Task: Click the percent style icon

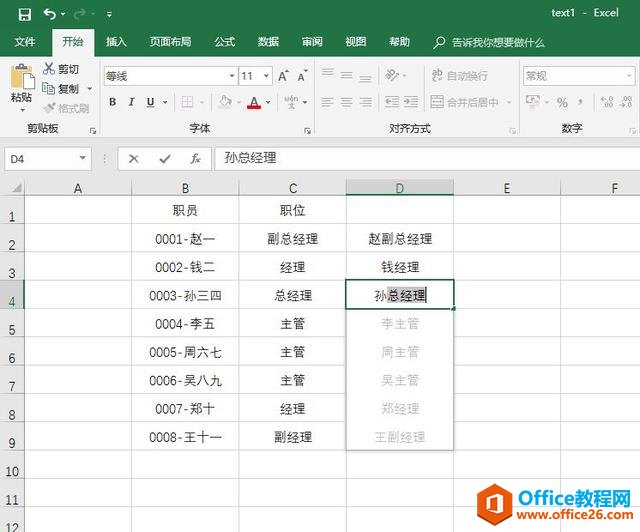Action: [x=562, y=102]
